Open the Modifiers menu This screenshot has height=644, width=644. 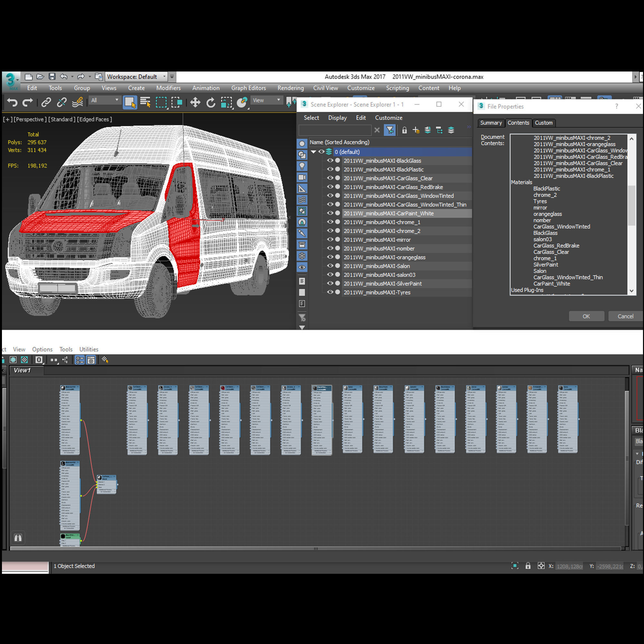coord(168,88)
